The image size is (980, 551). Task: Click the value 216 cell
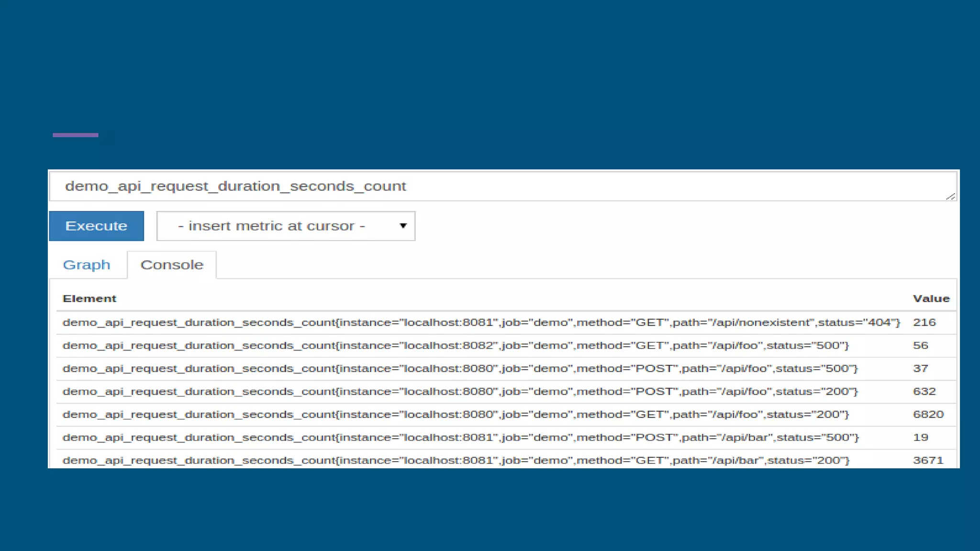(924, 322)
